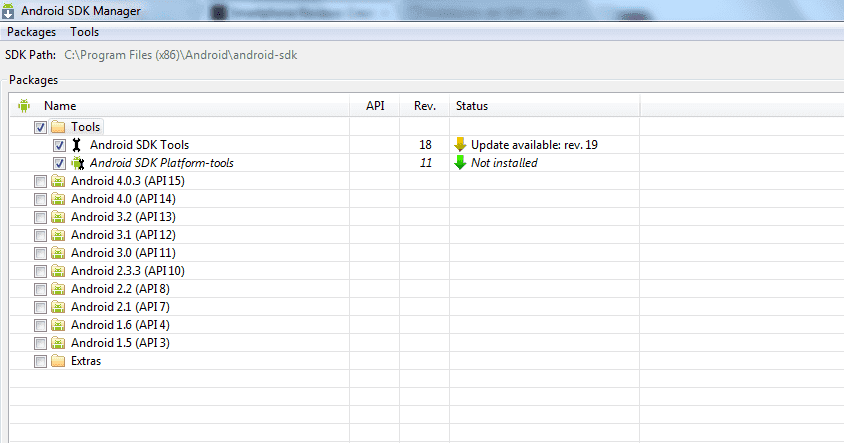Select the Tools group row label
This screenshot has width=844, height=443.
tap(86, 127)
